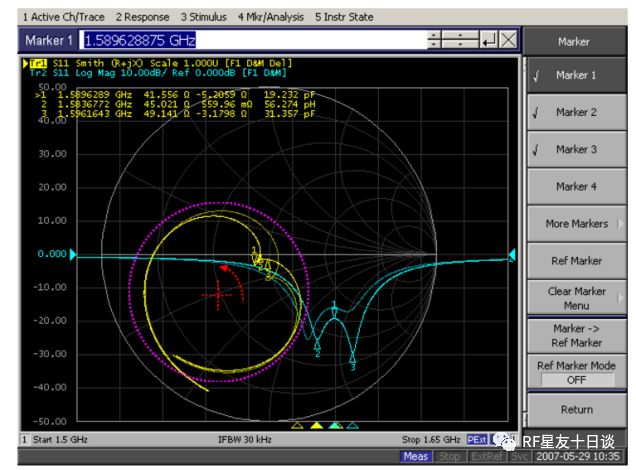Open the 5 Instr State menu
The width and height of the screenshot is (636, 470).
(344, 17)
